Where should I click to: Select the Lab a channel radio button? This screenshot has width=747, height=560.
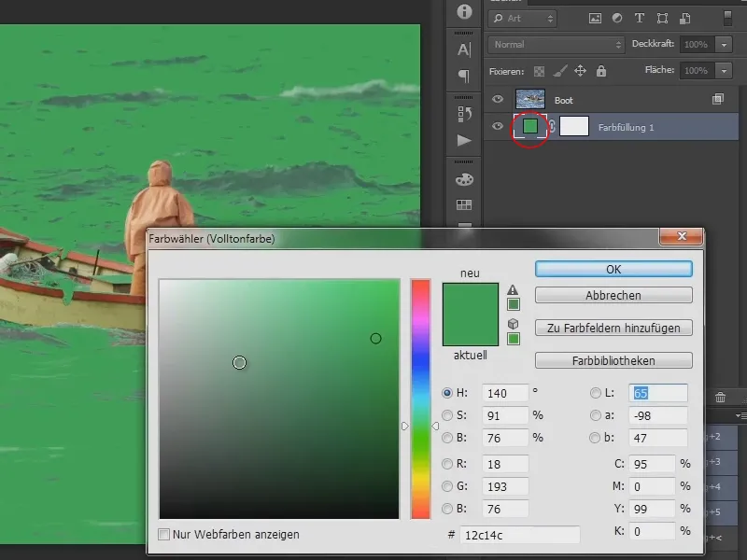coord(595,415)
